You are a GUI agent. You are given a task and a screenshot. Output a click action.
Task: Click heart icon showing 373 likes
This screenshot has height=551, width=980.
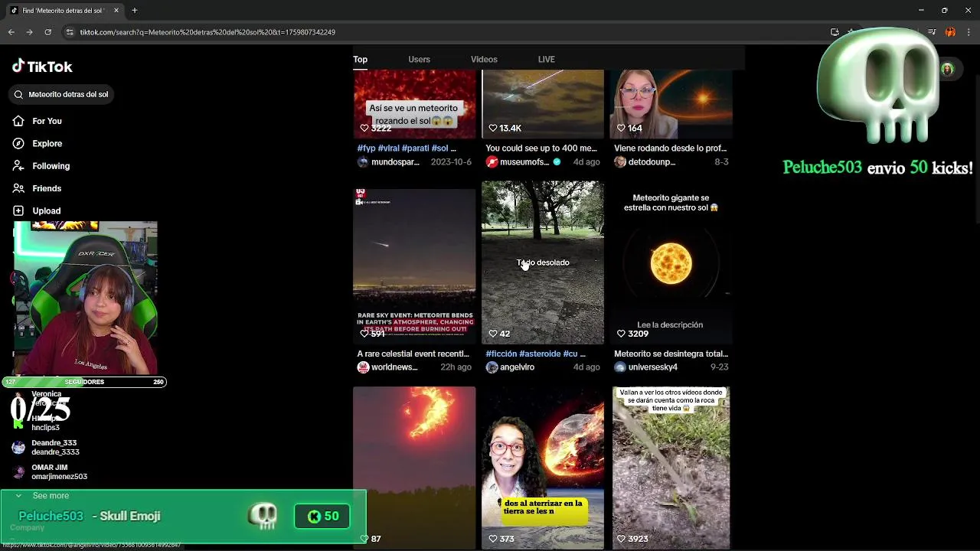click(493, 539)
